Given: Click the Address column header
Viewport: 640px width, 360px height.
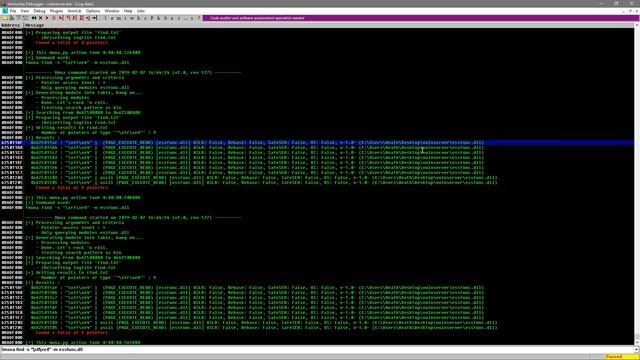Looking at the screenshot, I should [12, 25].
